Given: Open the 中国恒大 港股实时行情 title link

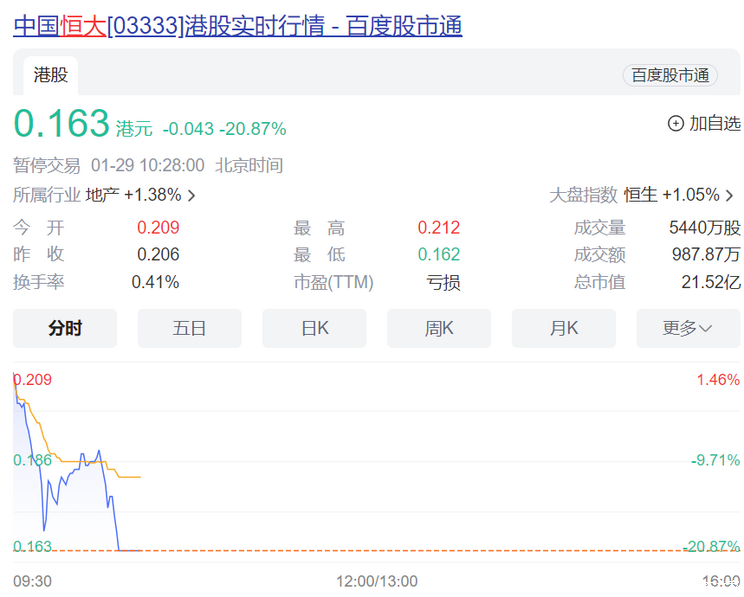Looking at the screenshot, I should [237, 27].
